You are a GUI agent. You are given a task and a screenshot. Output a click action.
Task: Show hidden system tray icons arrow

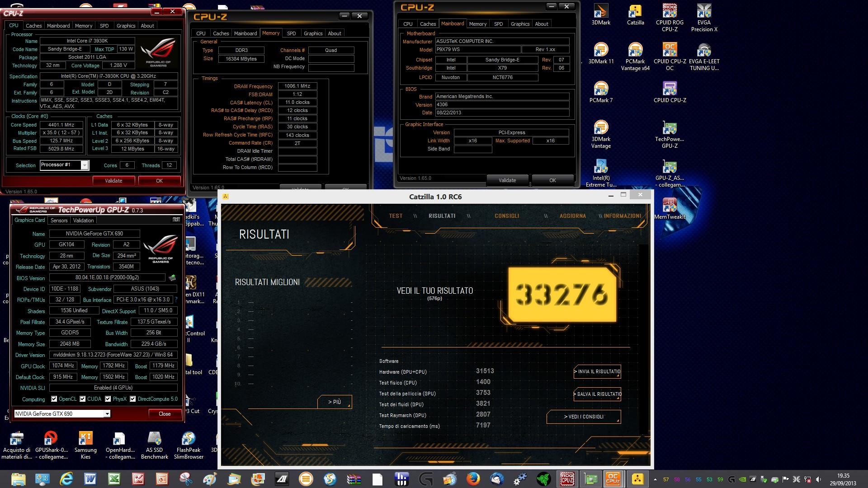[x=655, y=479]
